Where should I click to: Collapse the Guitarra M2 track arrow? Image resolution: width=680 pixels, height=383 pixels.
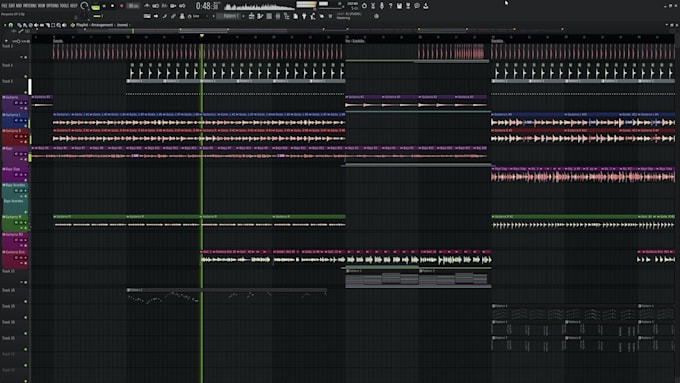click(x=3, y=234)
